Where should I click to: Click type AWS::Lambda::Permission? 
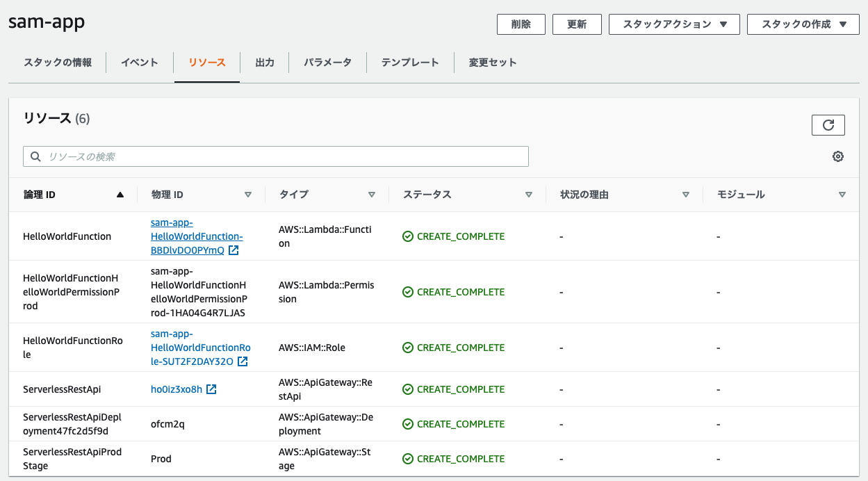[x=327, y=292]
